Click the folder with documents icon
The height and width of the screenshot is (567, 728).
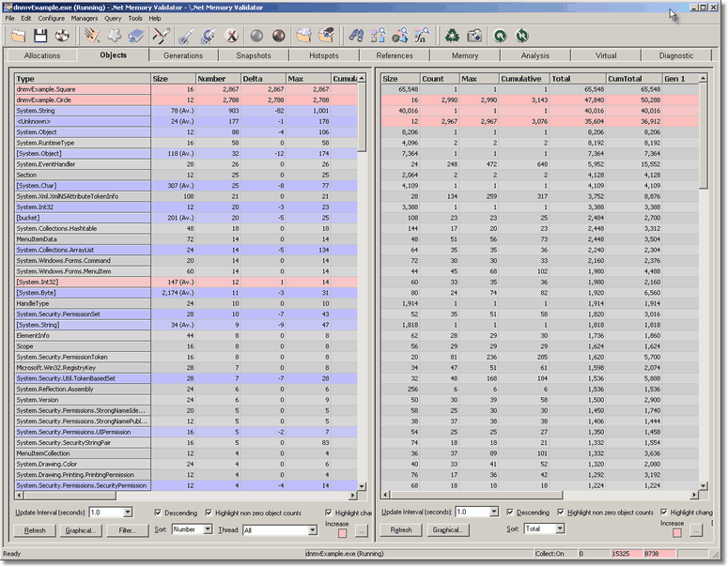(303, 36)
